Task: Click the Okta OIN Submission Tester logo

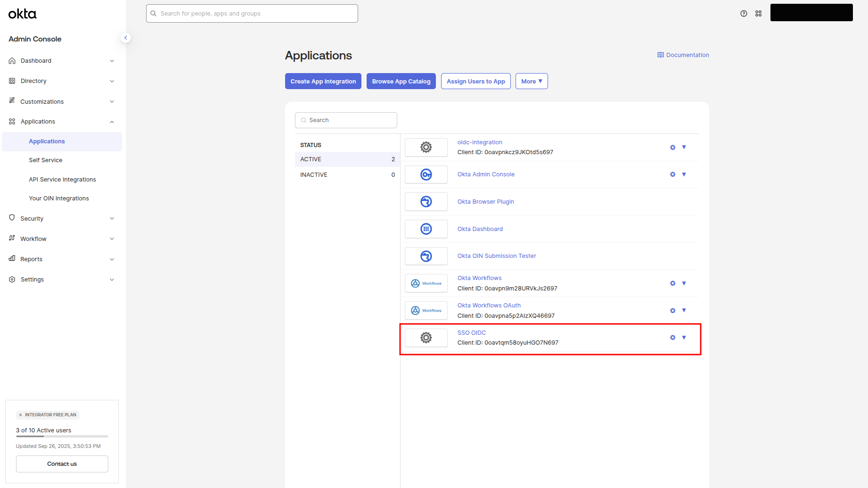Action: coord(426,256)
